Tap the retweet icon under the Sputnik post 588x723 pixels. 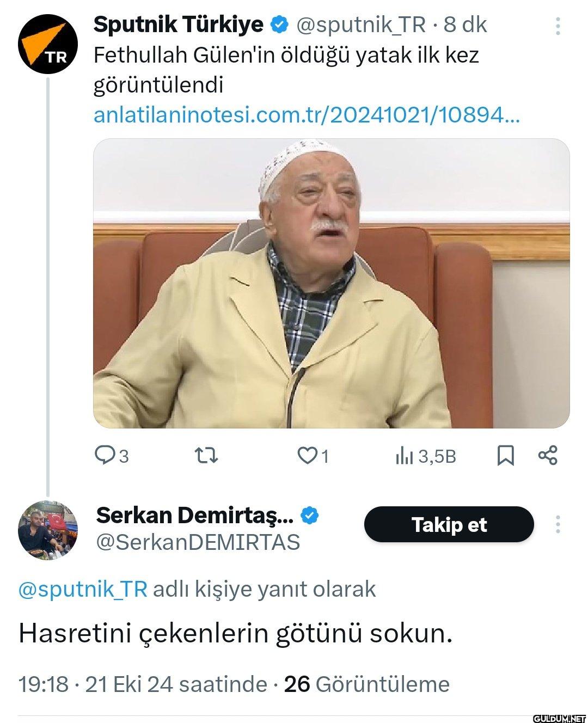pos(207,455)
